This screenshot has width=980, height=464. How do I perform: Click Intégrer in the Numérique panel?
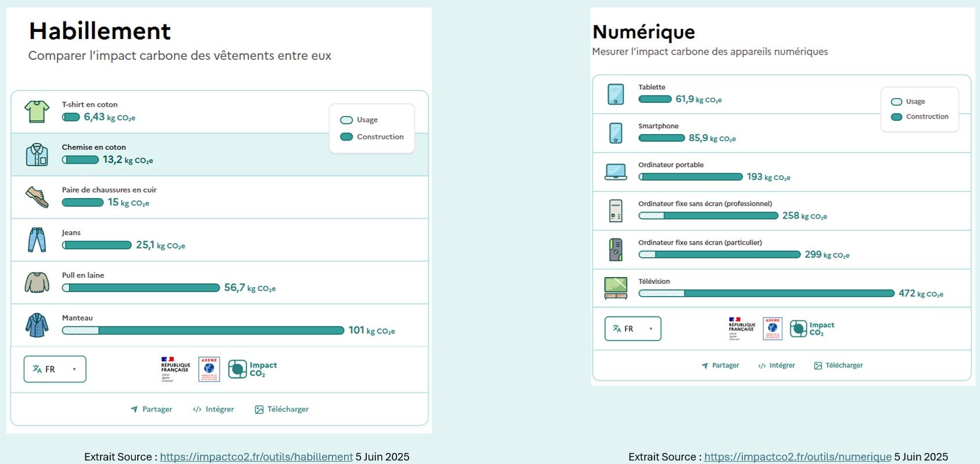[777, 365]
